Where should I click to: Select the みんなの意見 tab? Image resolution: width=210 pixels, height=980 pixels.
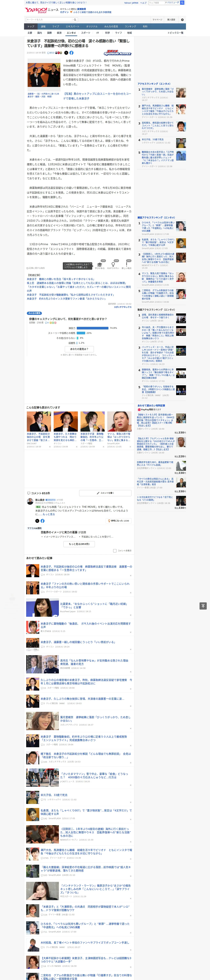click(111, 27)
